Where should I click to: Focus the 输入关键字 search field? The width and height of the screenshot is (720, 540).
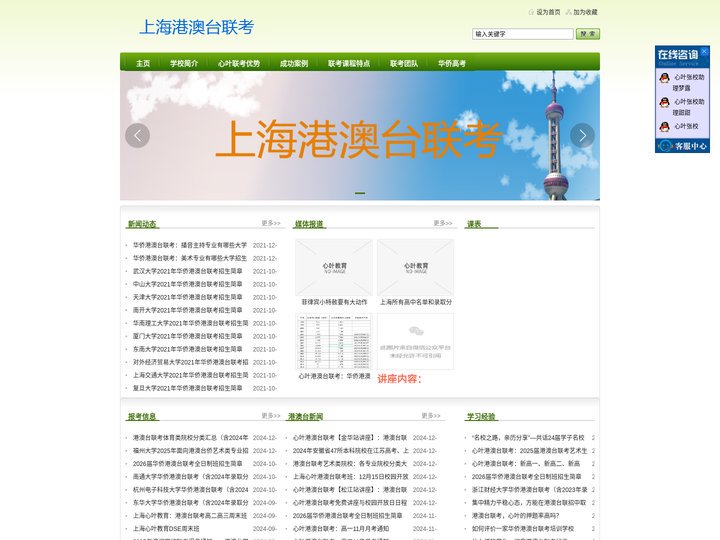[523, 34]
